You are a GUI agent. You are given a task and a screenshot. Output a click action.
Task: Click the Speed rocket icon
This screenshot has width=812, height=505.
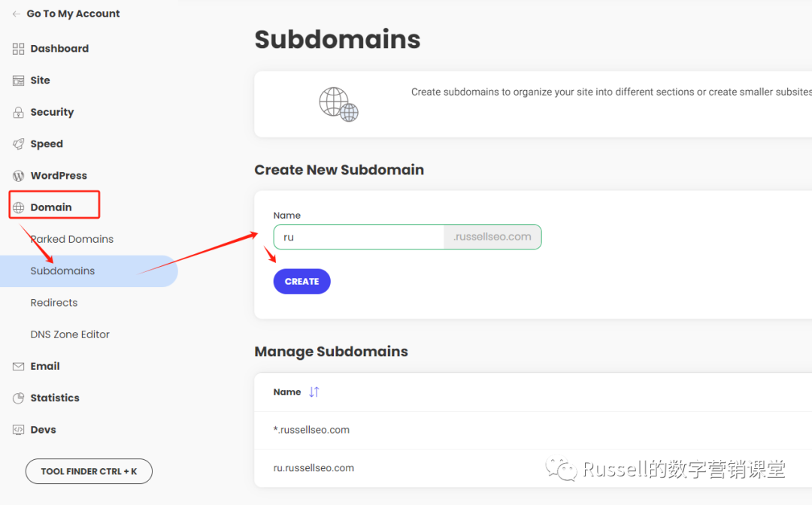point(19,144)
